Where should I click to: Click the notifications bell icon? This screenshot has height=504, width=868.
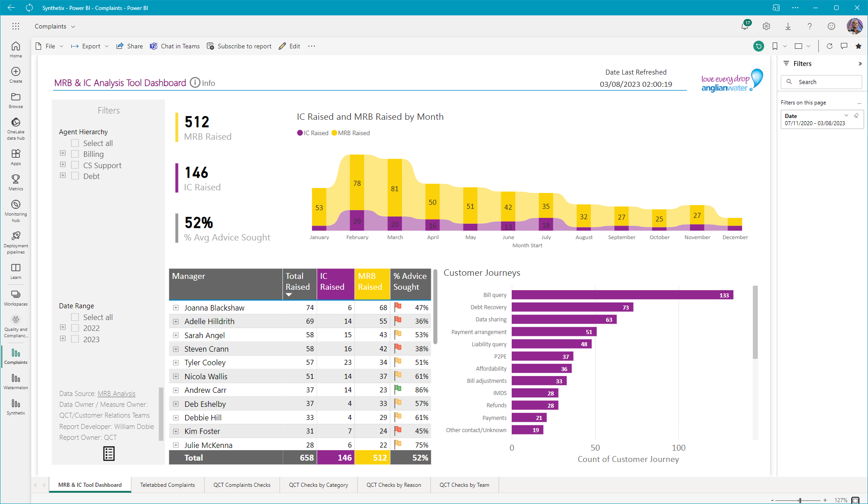[745, 26]
